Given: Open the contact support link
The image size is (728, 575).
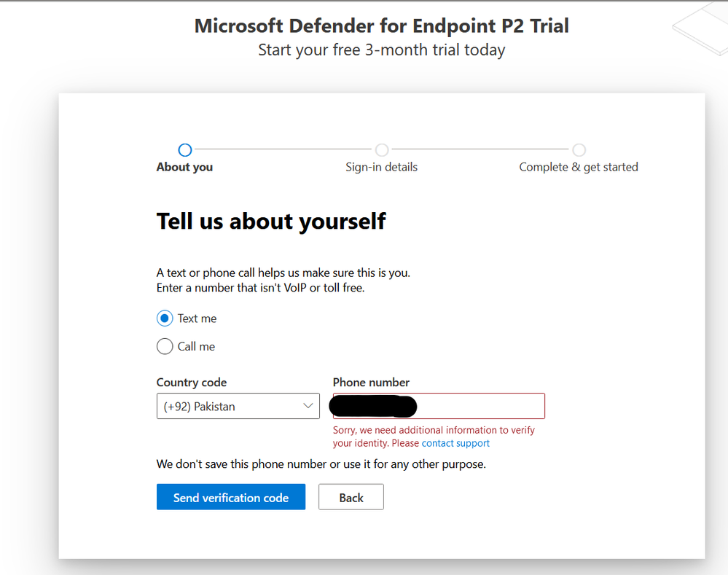Looking at the screenshot, I should pyautogui.click(x=455, y=443).
